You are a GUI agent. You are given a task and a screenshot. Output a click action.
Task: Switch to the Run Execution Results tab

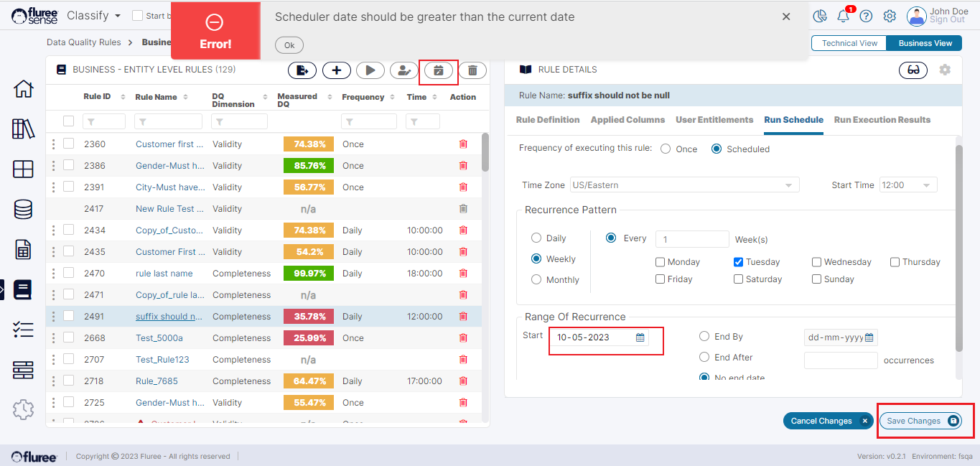882,120
